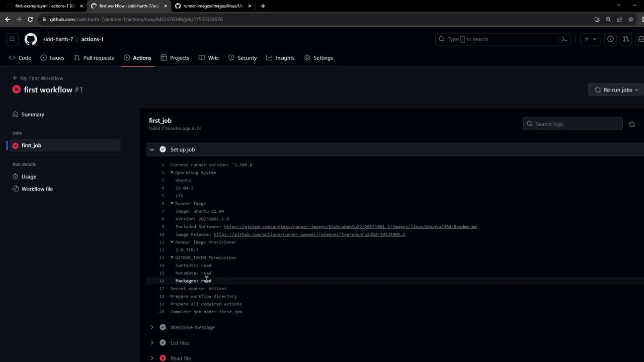
Task: Click the re-run icon beside Search logs
Action: coord(632,124)
